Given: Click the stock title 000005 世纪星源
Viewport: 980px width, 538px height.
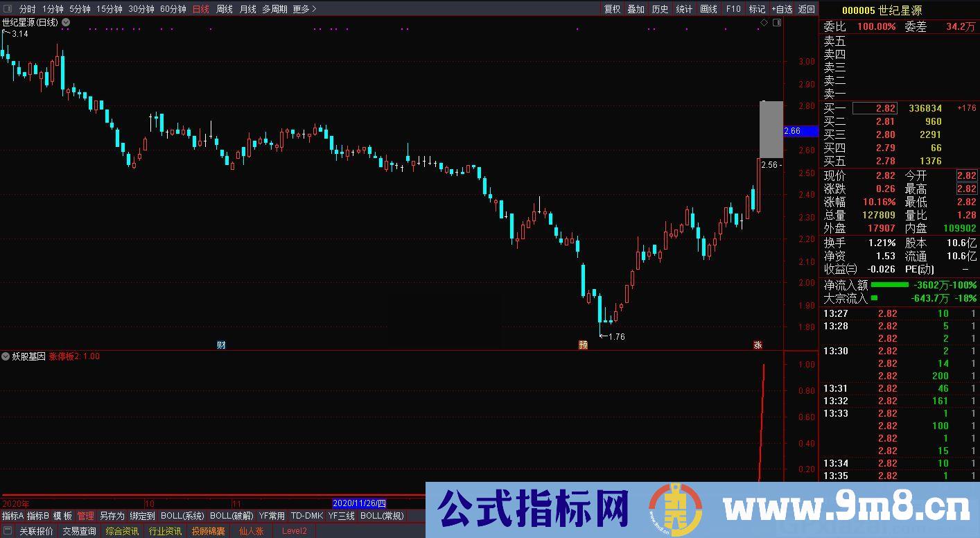Looking at the screenshot, I should coord(882,10).
